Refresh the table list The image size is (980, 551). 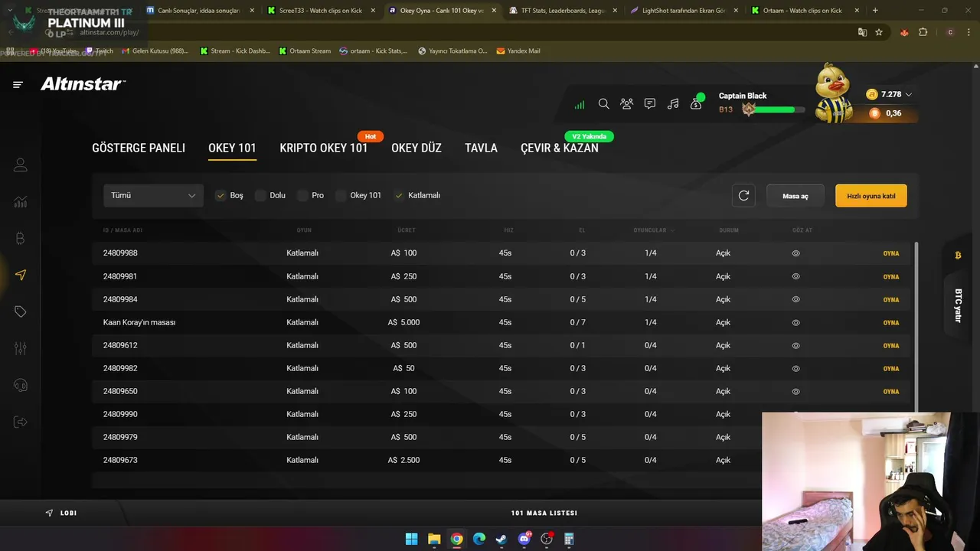coord(743,195)
